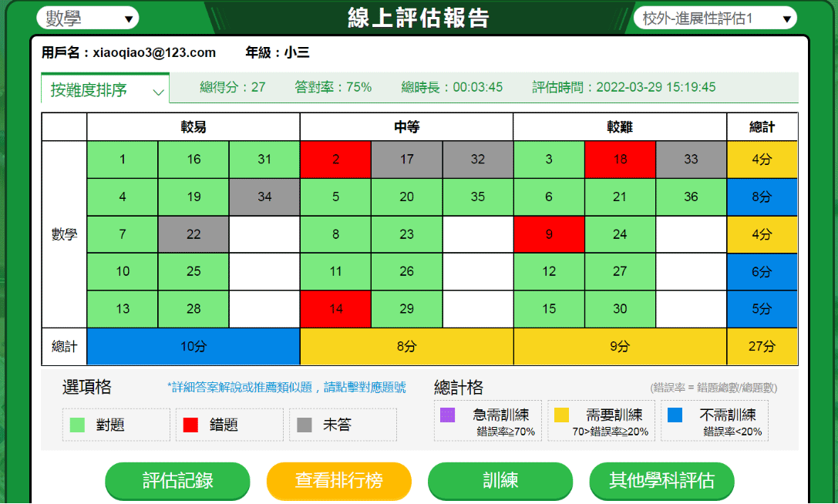Screen dimensions: 838x504
Task: Click the 訓練 button
Action: click(500, 480)
